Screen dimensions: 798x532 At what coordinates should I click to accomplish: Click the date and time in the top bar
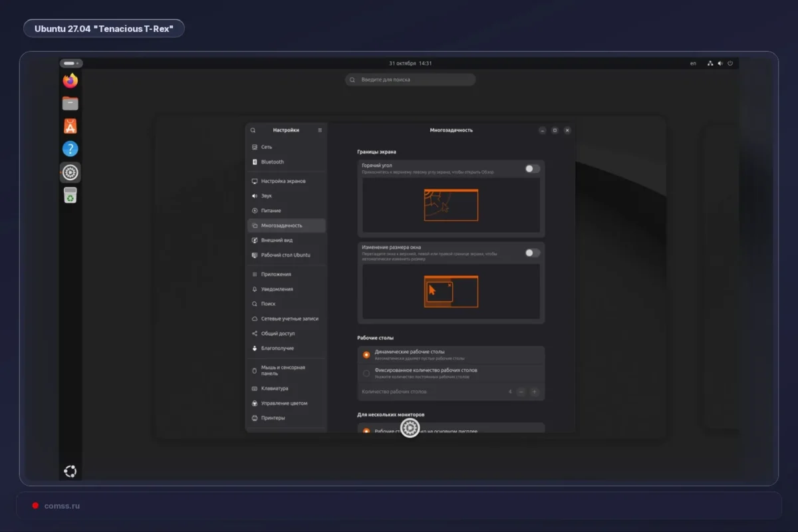pyautogui.click(x=410, y=63)
